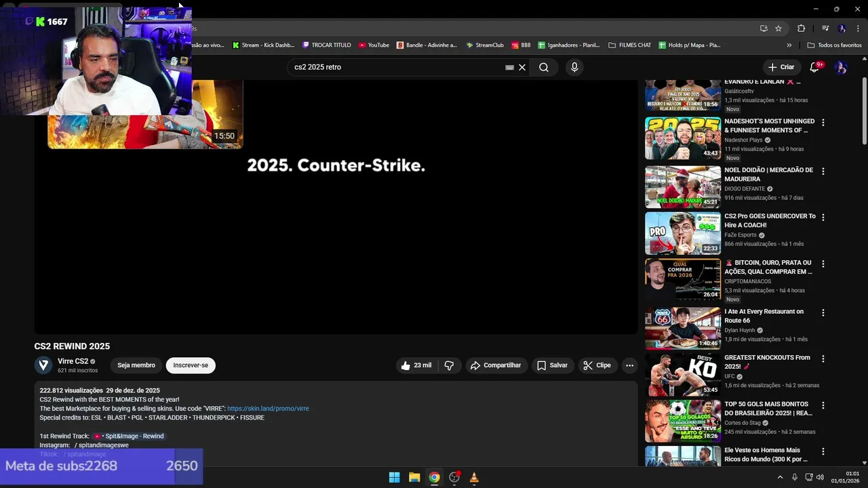
Task: Open the Virre CS2 channel name link
Action: click(73, 361)
